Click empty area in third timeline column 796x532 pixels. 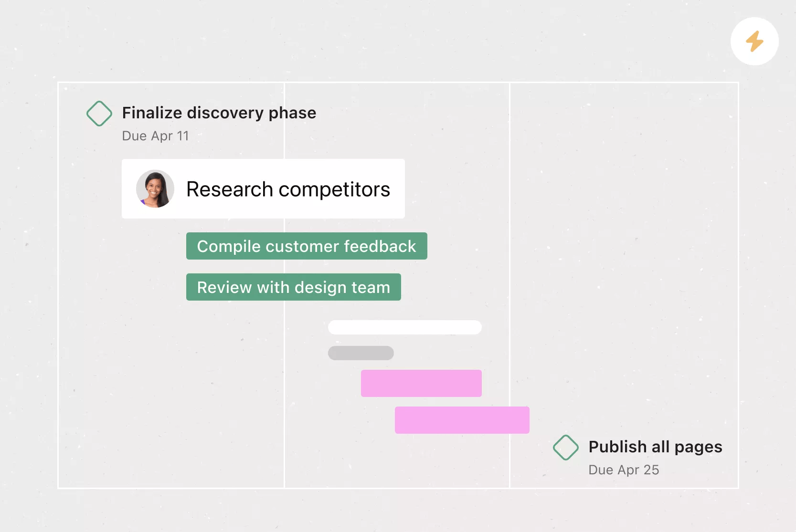pyautogui.click(x=621, y=239)
